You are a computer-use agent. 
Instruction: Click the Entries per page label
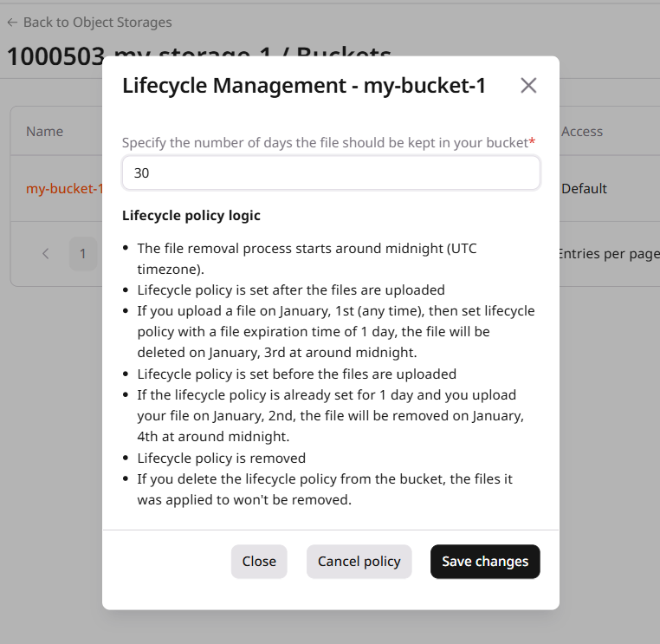[x=609, y=254]
